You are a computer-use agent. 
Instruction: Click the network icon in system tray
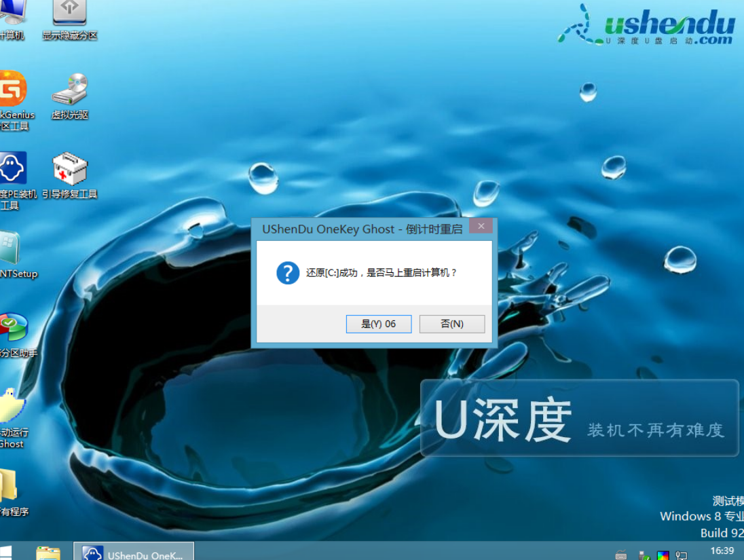click(x=682, y=555)
